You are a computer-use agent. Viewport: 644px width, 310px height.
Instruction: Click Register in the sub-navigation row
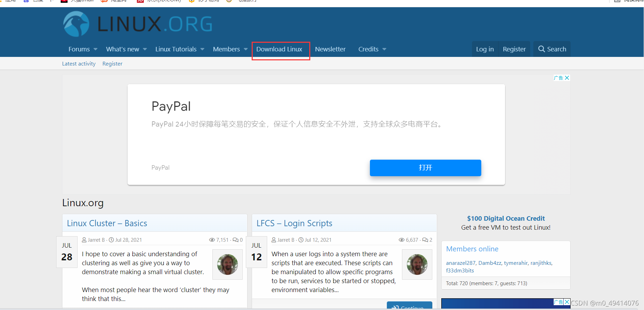coord(112,64)
